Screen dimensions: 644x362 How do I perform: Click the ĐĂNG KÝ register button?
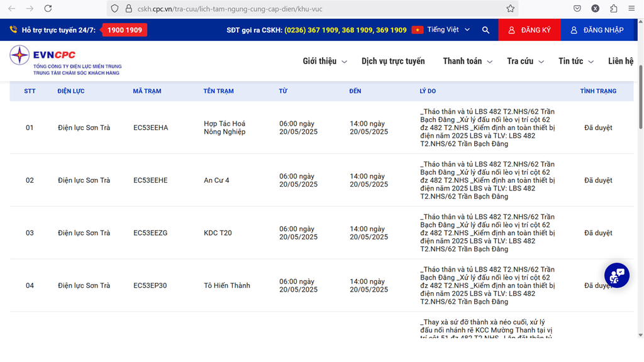pos(529,30)
